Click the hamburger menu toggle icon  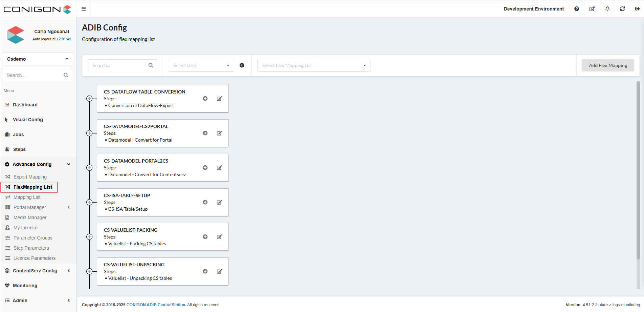point(84,9)
